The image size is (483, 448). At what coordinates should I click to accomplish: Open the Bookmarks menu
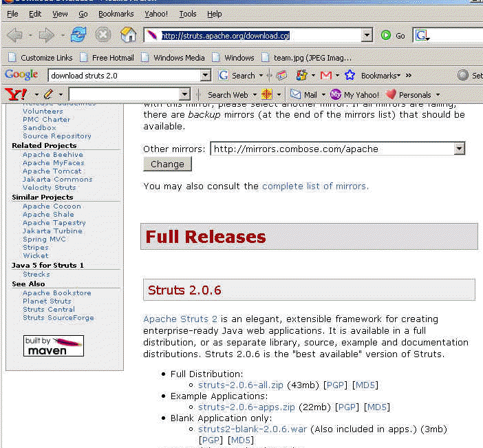[116, 14]
